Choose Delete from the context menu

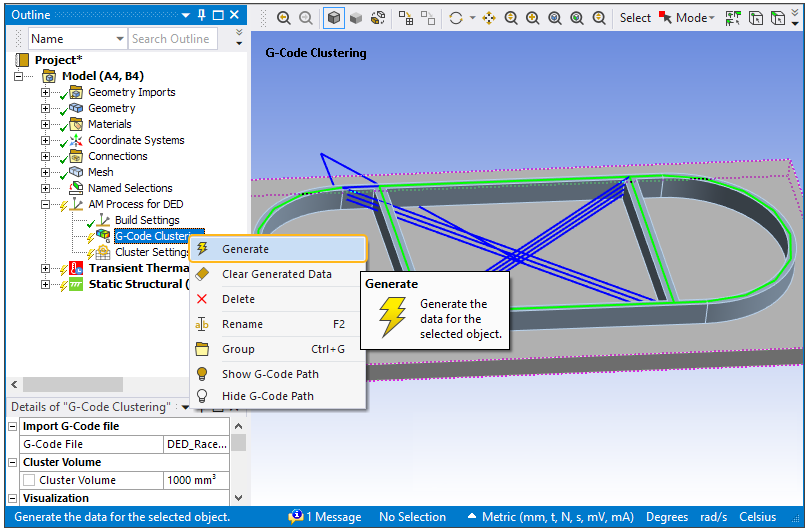point(278,299)
